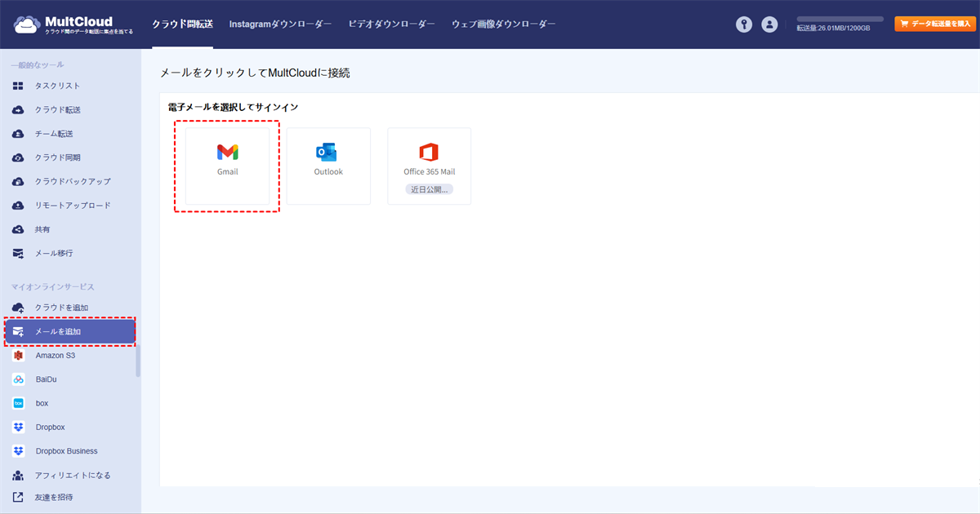
Task: Click the Dropbox Business icon
Action: (18, 451)
